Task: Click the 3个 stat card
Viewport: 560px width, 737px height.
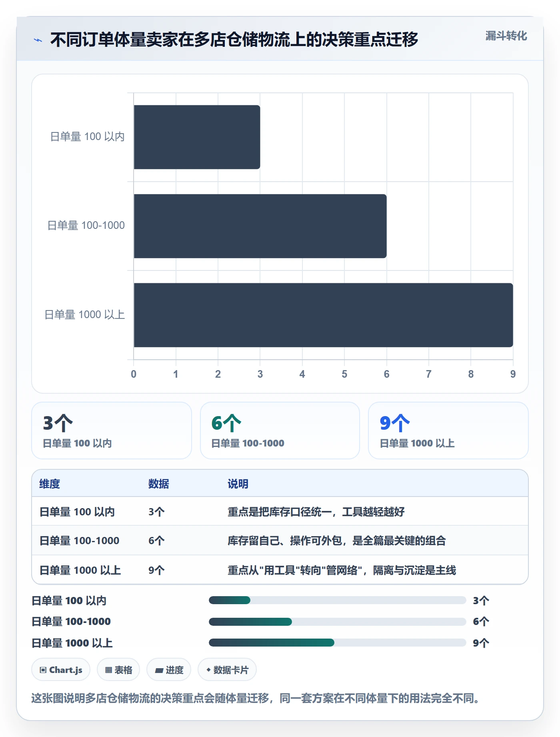Action: (x=112, y=431)
